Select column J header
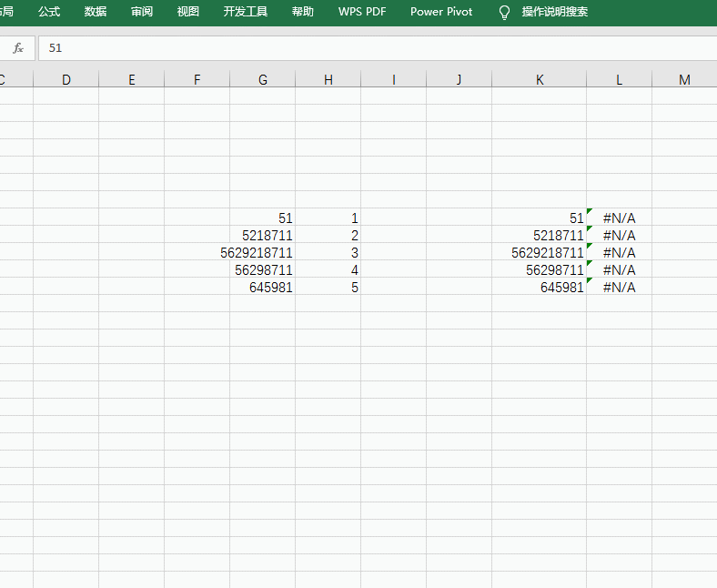717x588 pixels. 459,79
